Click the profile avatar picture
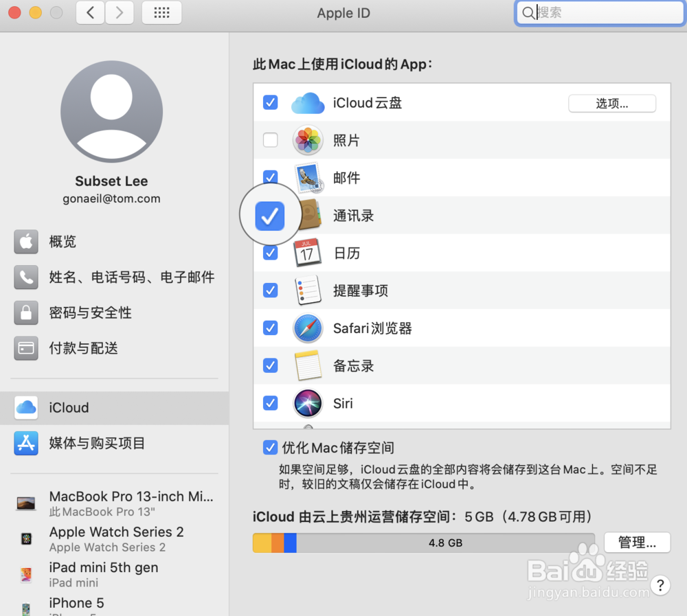This screenshot has height=616, width=687. tap(111, 112)
